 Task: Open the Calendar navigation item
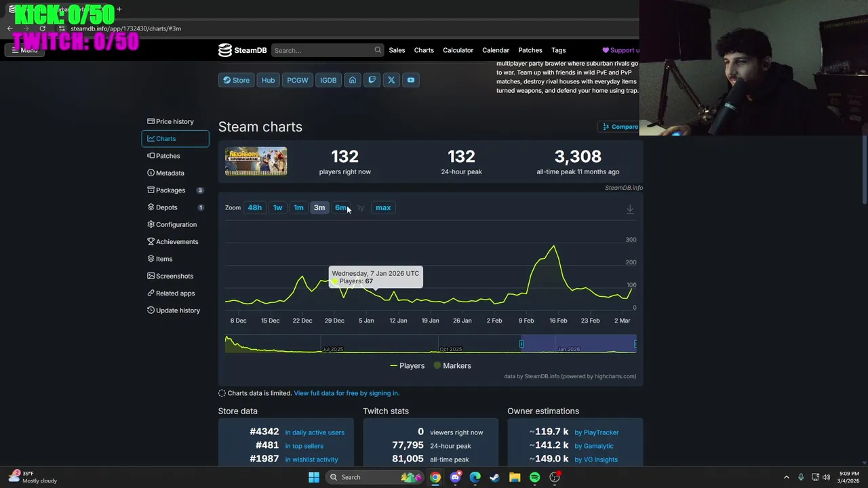[496, 50]
